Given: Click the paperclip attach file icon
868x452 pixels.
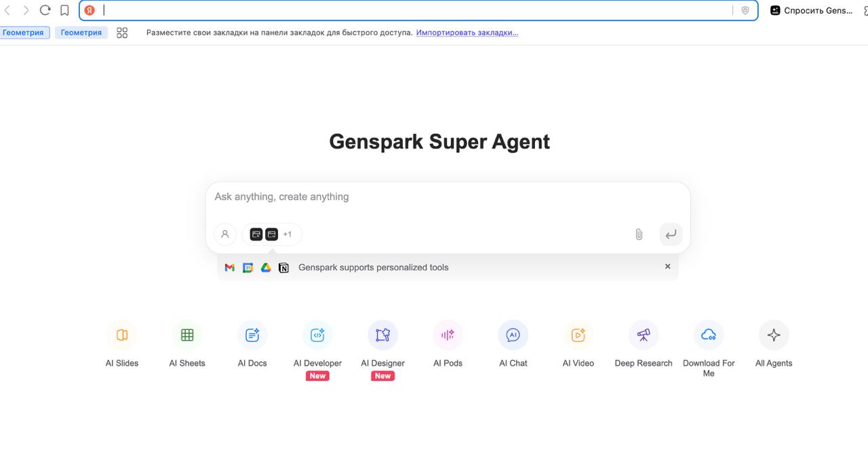Looking at the screenshot, I should coord(639,234).
